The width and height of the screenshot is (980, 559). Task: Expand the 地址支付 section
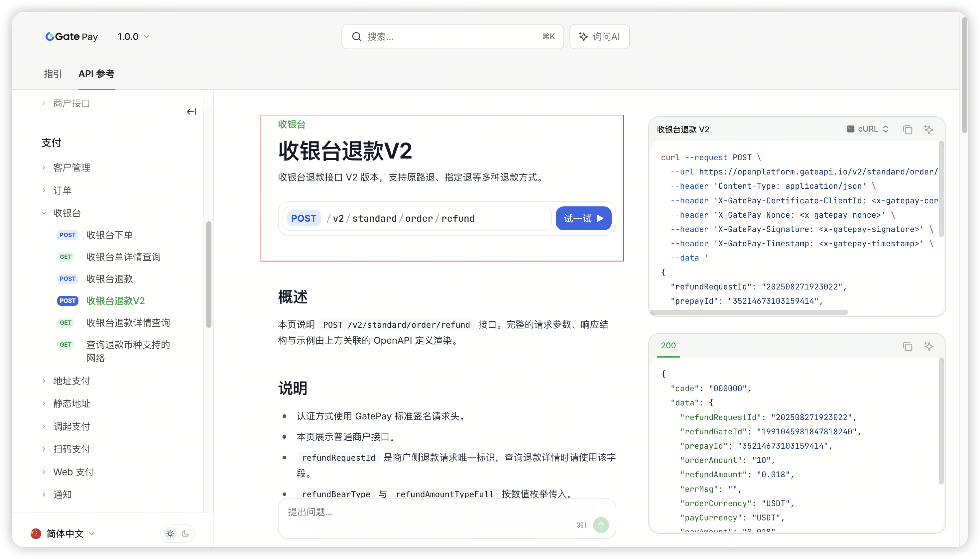point(66,381)
